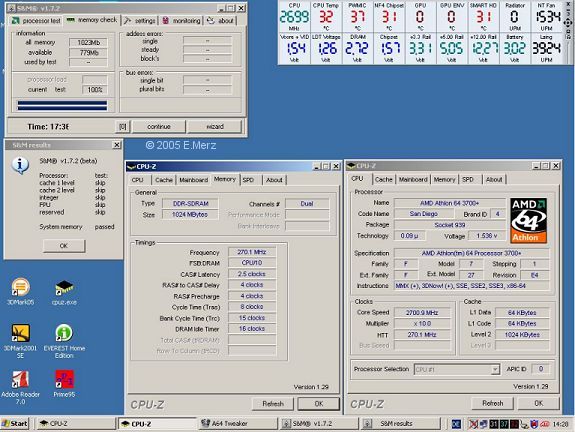Viewport: 575px width, 432px height.
Task: Click the all memory value 1023Mb
Action: [x=88, y=43]
